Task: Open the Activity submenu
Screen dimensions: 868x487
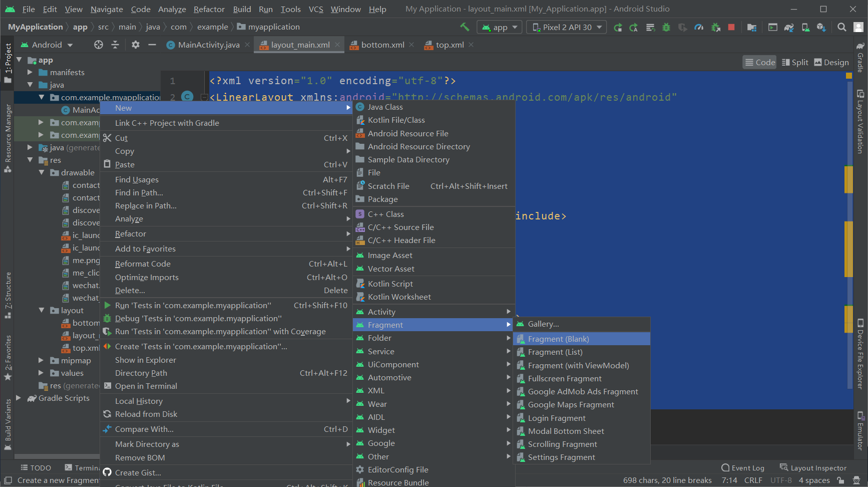Action: 434,312
